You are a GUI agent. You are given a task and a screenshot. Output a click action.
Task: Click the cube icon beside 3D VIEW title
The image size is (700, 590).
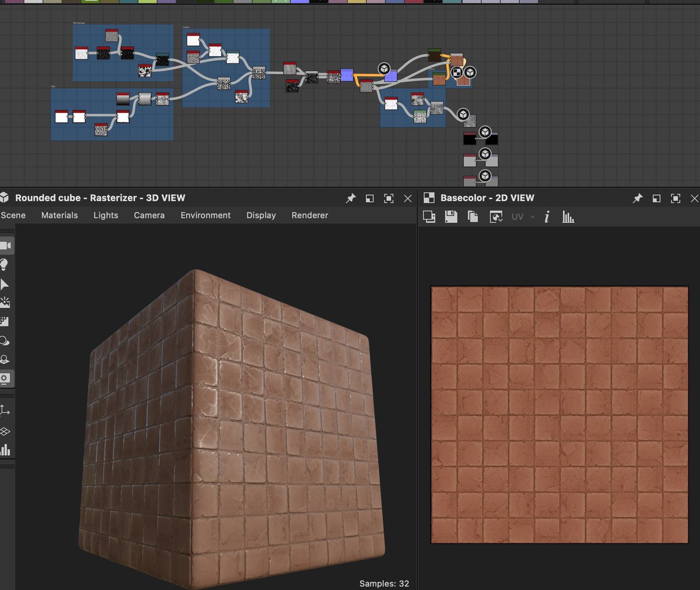point(5,198)
